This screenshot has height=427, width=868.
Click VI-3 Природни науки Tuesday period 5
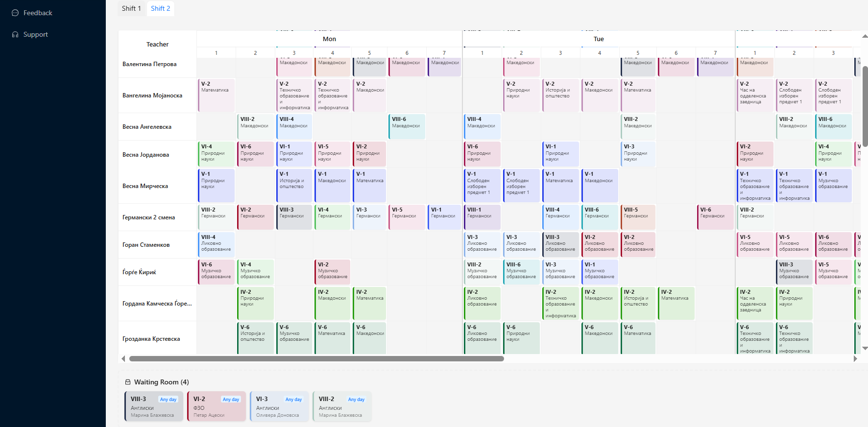(x=638, y=154)
